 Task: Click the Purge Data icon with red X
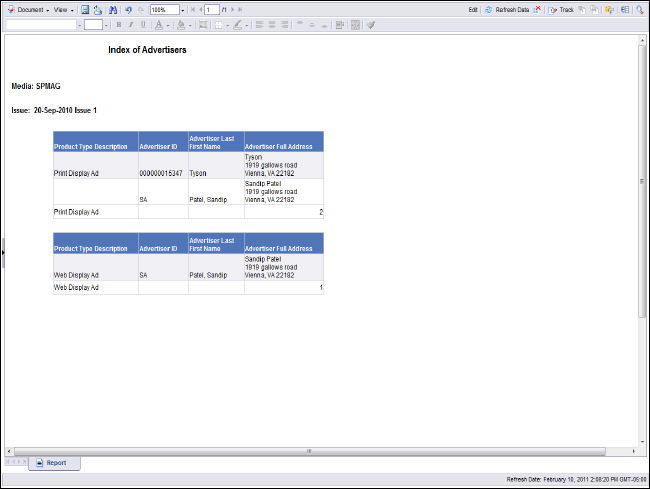click(x=539, y=9)
